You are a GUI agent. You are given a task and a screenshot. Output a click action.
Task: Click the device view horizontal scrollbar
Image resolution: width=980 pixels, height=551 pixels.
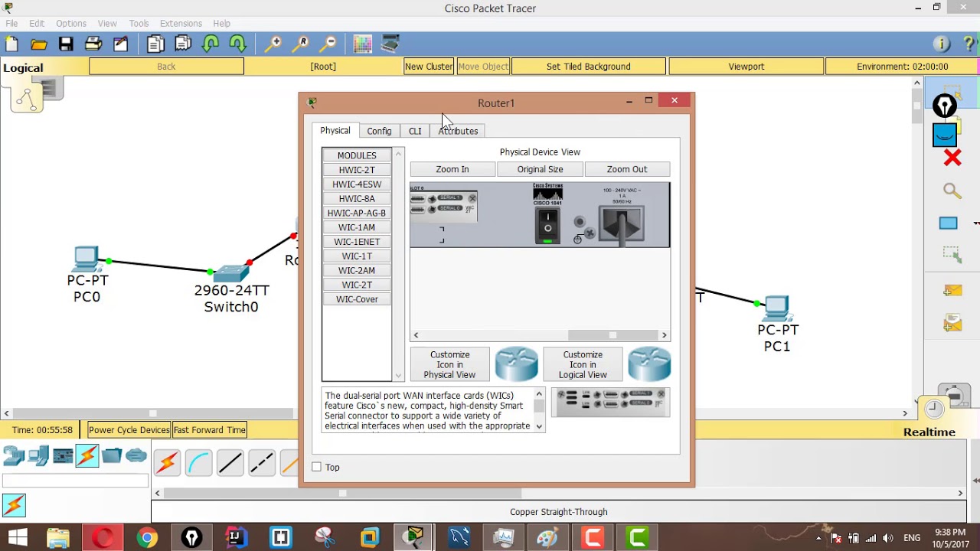pyautogui.click(x=540, y=335)
